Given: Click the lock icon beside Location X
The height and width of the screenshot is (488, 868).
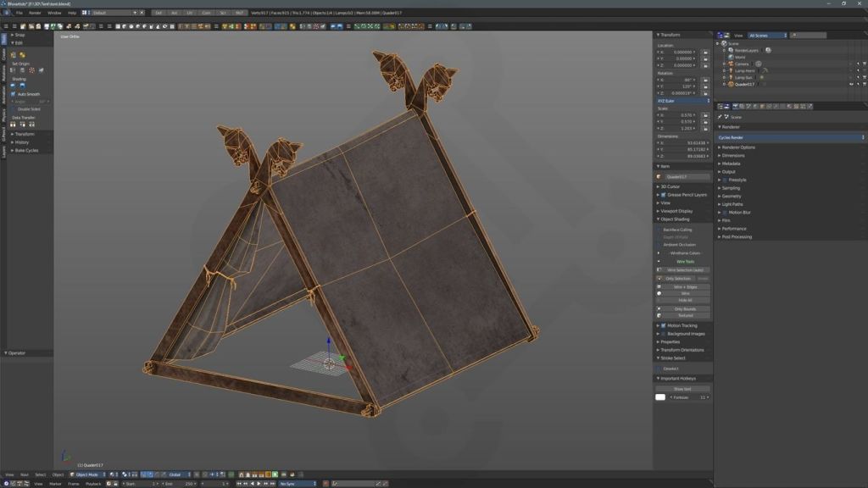Looking at the screenshot, I should pos(705,52).
